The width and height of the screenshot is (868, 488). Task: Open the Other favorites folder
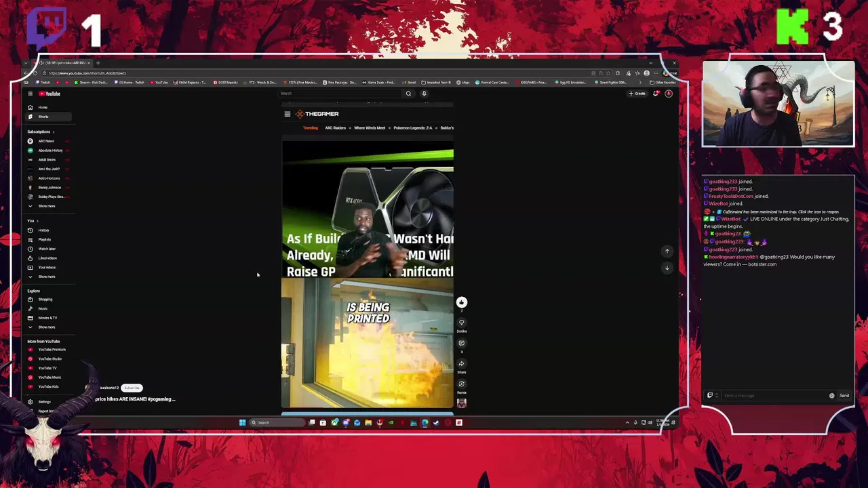click(662, 83)
